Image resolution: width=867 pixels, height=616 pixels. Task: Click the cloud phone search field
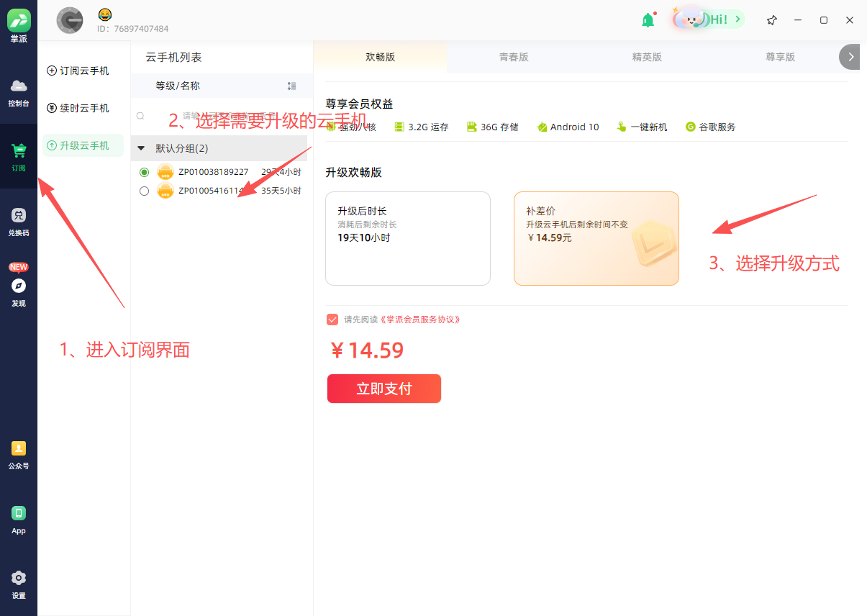click(x=222, y=116)
